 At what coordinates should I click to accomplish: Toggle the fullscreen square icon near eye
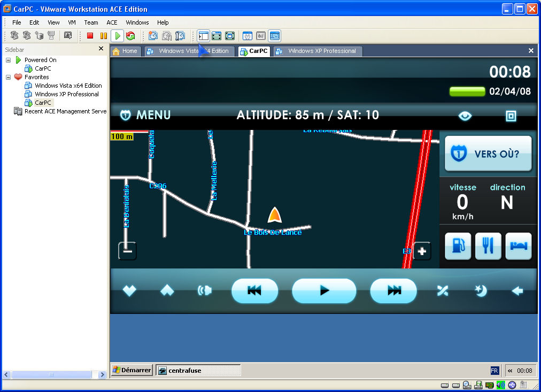tap(511, 116)
